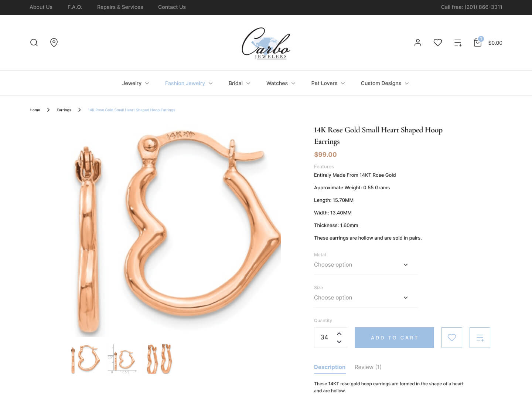Image resolution: width=532 pixels, height=396 pixels.
Task: Open the search magnifier icon
Action: click(34, 43)
